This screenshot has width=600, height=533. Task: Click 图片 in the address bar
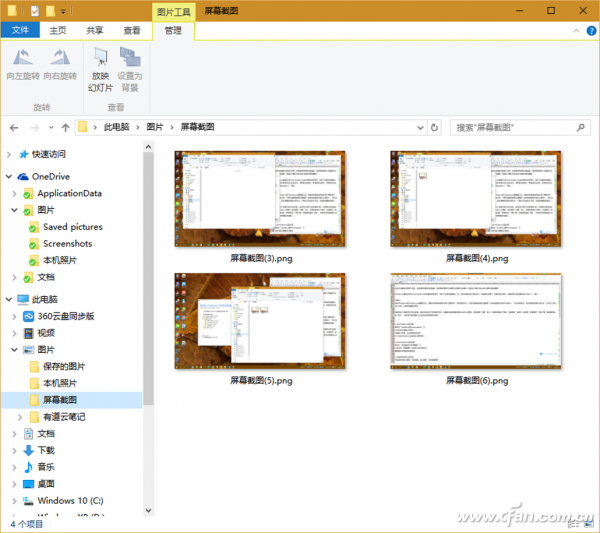tap(155, 127)
